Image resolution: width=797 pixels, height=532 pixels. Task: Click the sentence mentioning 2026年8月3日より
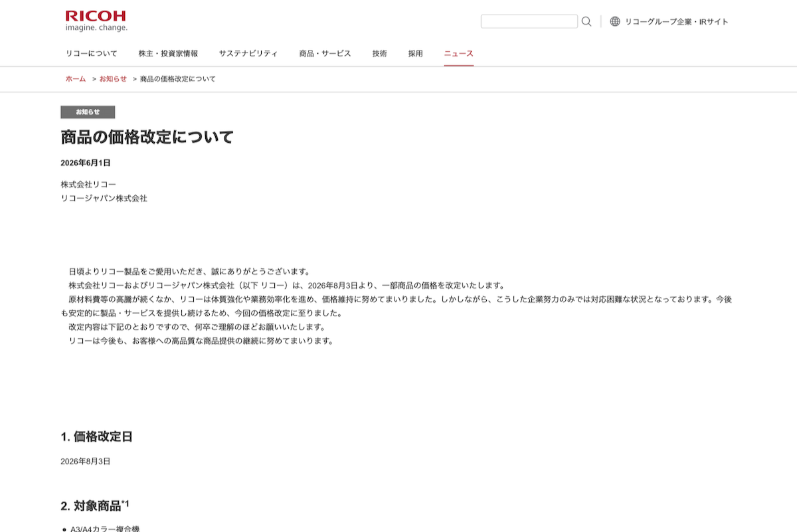coord(287,286)
